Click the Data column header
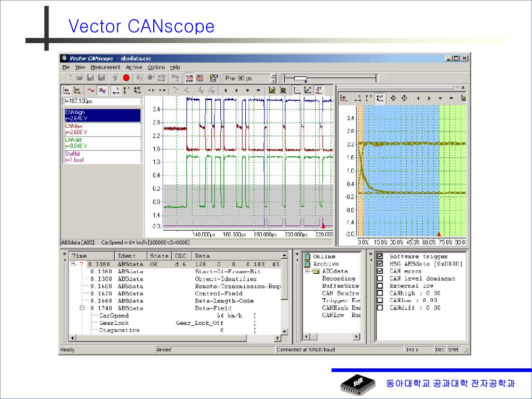Screen dimensions: 532x399 click(x=236, y=256)
